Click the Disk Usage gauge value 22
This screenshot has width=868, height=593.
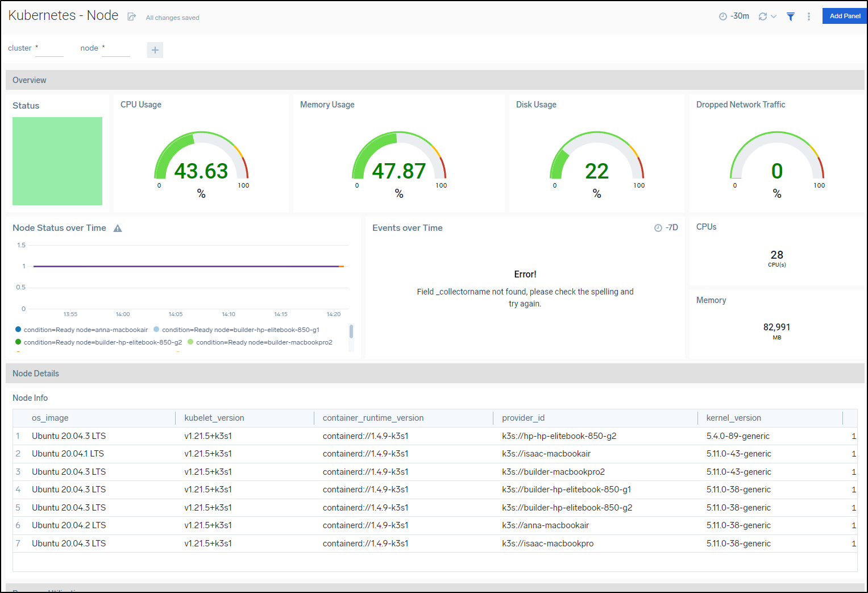click(x=597, y=171)
